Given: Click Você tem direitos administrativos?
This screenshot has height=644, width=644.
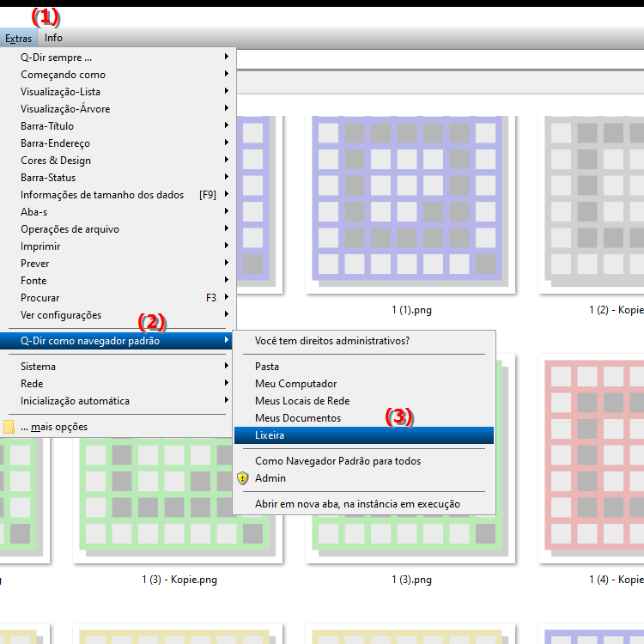Looking at the screenshot, I should [364, 341].
